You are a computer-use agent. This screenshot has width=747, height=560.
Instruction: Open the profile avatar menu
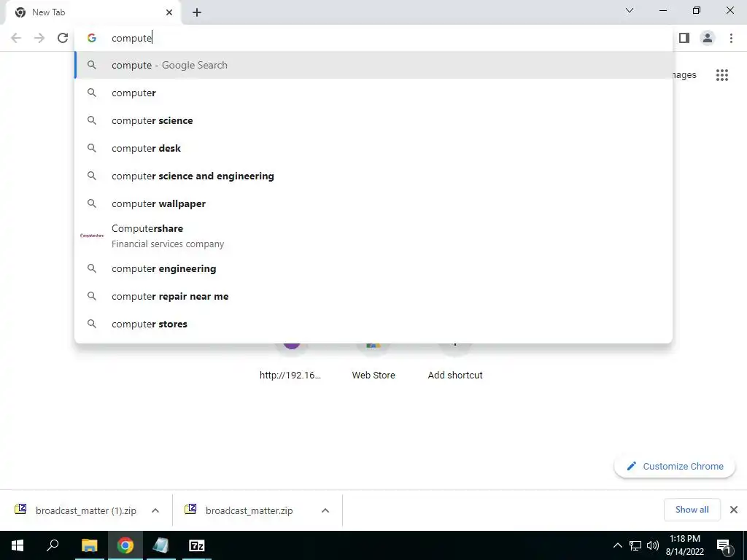[708, 38]
